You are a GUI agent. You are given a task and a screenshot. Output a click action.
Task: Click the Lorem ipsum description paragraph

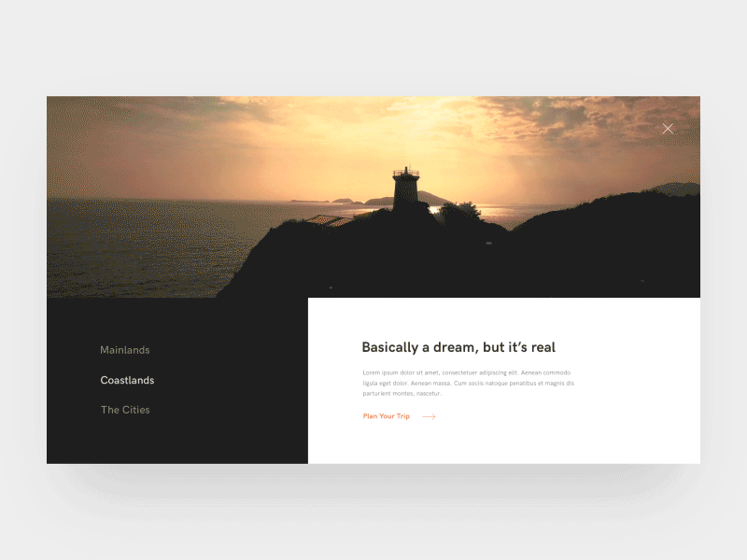(x=469, y=381)
